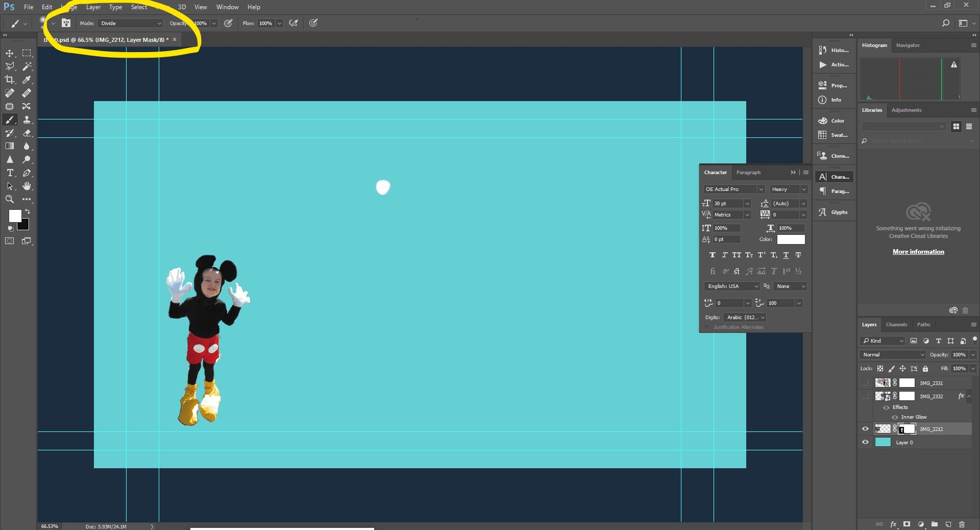Select the Spot Healing Brush tool

tap(10, 93)
